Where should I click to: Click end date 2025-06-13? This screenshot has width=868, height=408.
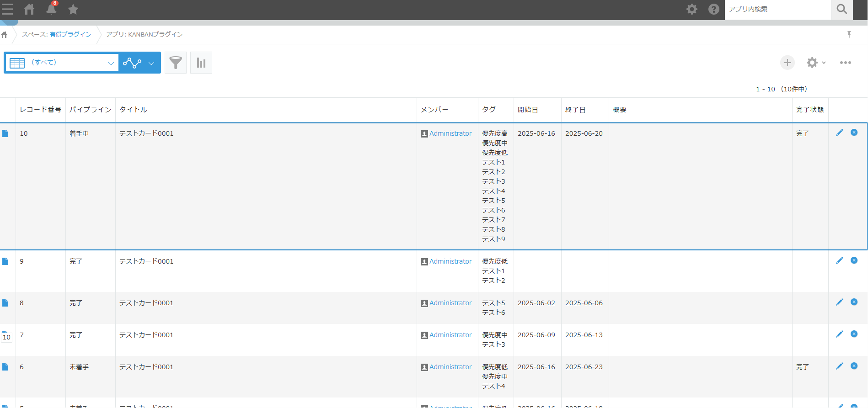[x=584, y=335]
